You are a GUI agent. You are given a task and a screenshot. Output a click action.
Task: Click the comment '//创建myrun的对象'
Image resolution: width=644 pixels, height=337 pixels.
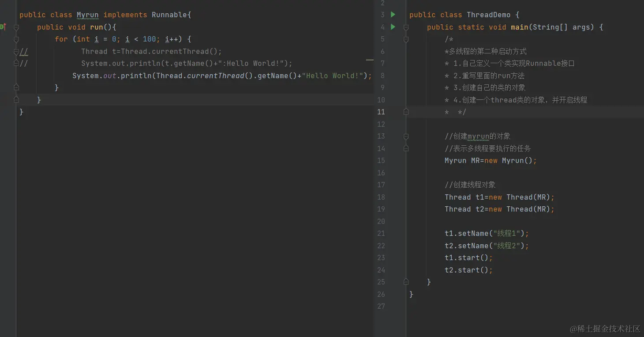click(x=478, y=136)
